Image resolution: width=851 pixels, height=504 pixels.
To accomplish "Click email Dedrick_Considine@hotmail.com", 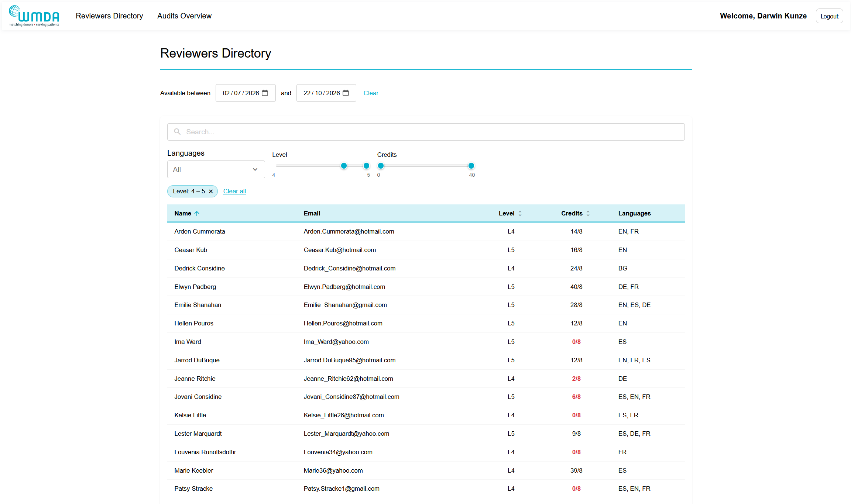I will click(350, 268).
